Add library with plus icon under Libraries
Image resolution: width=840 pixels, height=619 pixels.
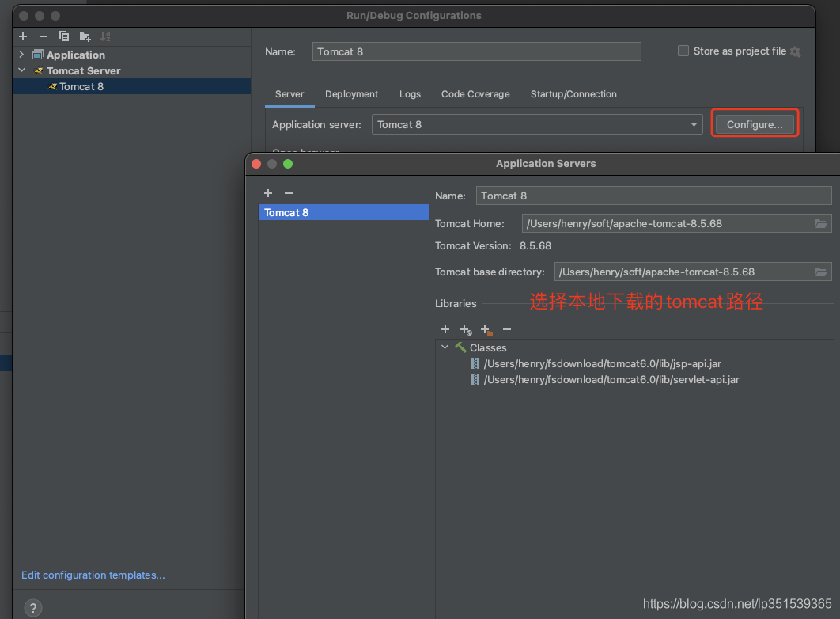(x=445, y=329)
